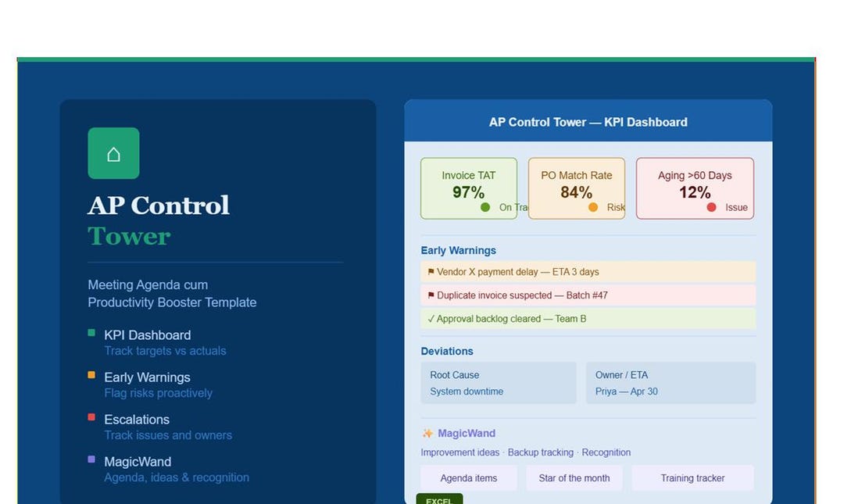Image resolution: width=844 pixels, height=504 pixels.
Task: Select the Aging >60 Days 12% value
Action: [695, 192]
